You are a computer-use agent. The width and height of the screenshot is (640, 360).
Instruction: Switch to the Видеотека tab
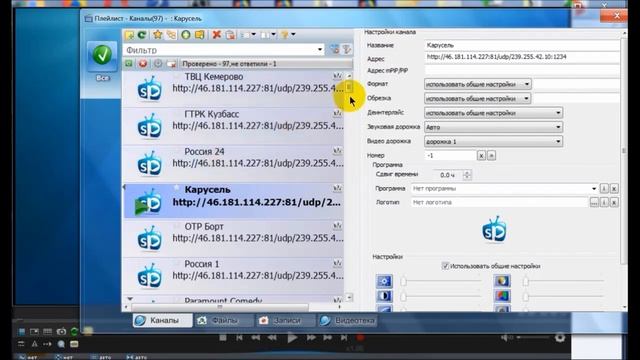click(347, 320)
